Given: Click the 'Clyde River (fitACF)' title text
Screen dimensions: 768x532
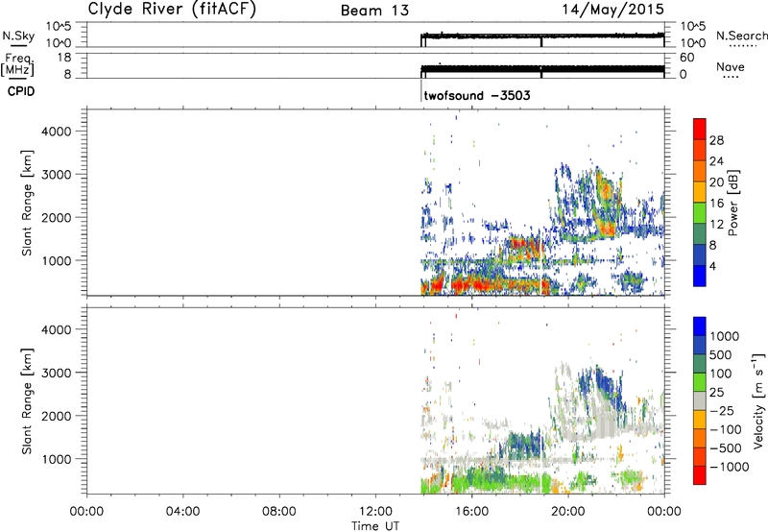Looking at the screenshot, I should tap(172, 10).
